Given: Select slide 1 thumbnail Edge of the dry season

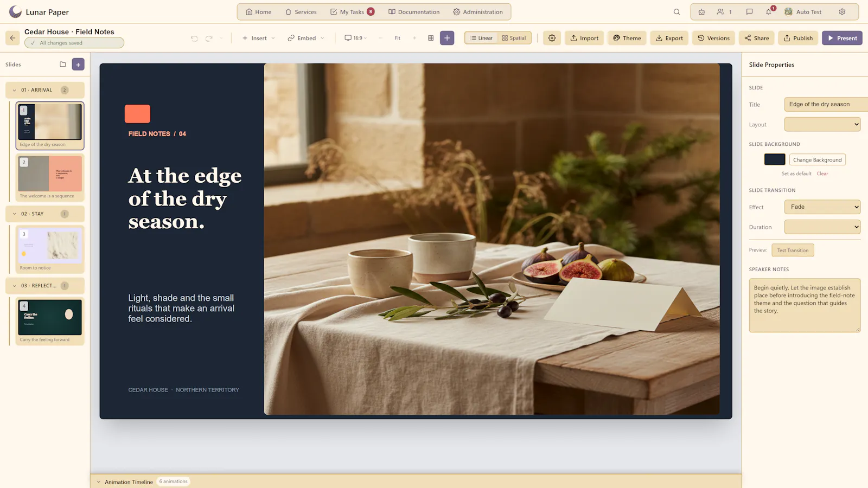Looking at the screenshot, I should (50, 126).
